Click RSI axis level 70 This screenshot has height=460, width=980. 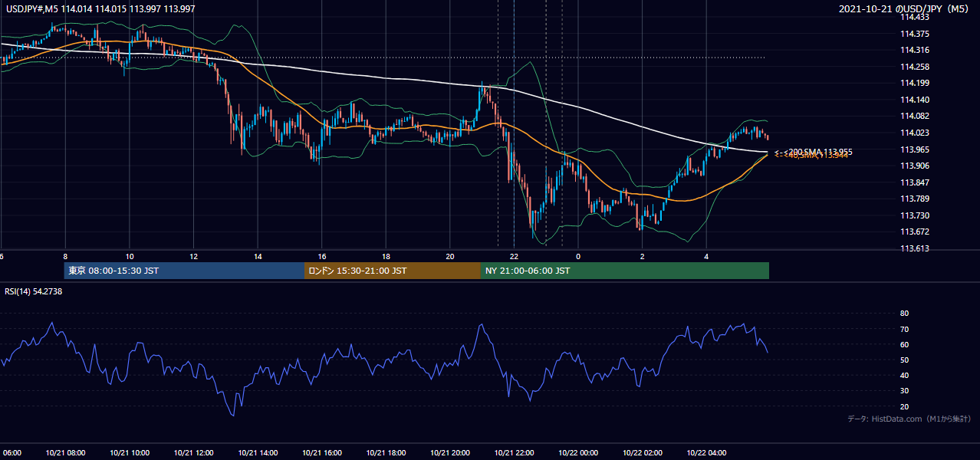coord(904,329)
